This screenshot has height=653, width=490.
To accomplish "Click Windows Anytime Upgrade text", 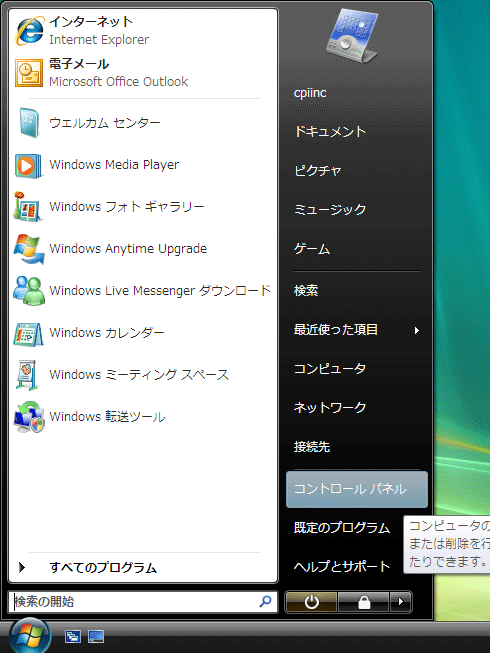I will coord(128,249).
